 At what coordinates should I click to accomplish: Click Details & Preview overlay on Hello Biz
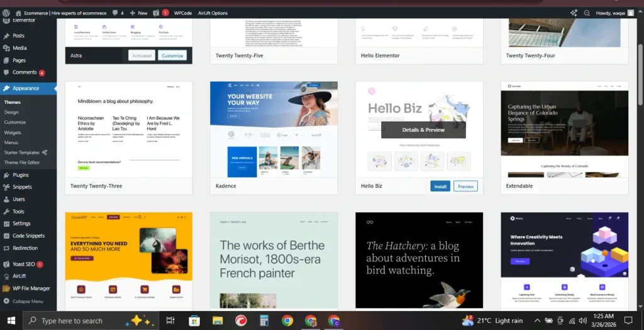pos(423,130)
